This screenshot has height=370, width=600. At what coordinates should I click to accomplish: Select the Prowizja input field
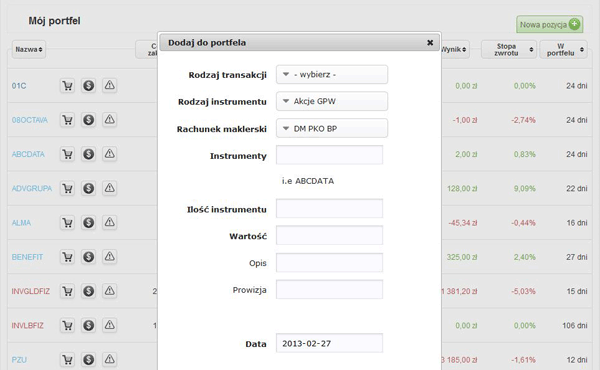(329, 290)
